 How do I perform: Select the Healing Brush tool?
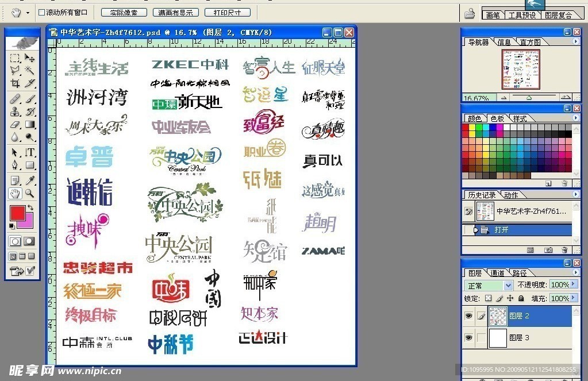(x=15, y=99)
